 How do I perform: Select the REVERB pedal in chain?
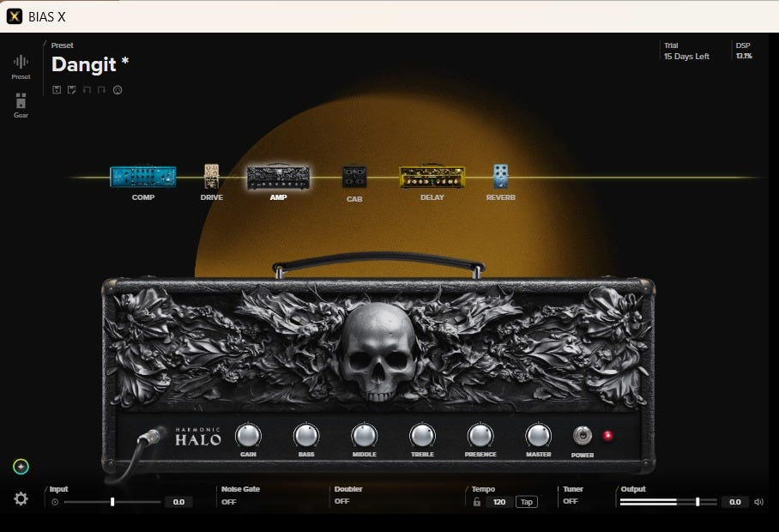501,177
